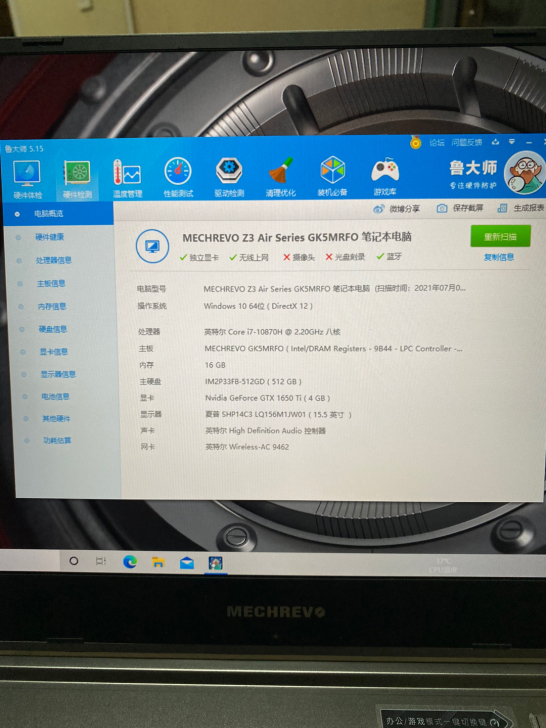The image size is (546, 728).
Task: Click the graphics value GeForce GTX 1650 Ti
Action: tap(267, 398)
